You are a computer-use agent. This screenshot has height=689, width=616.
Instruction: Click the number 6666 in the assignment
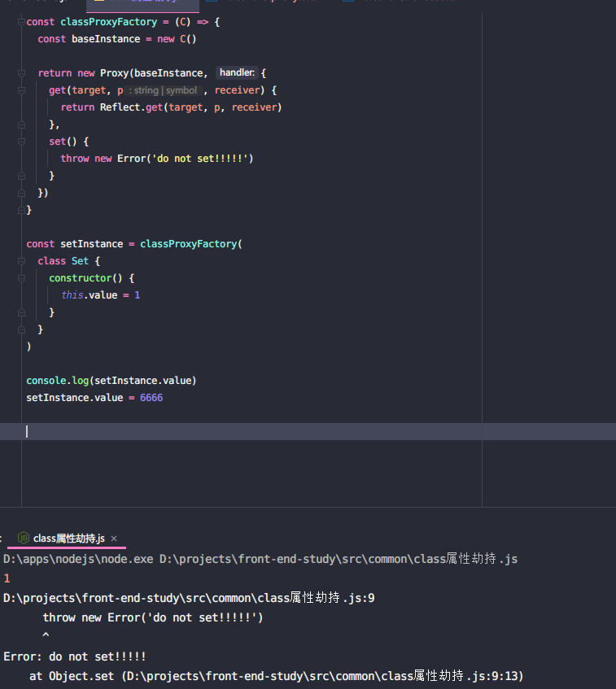(x=151, y=398)
